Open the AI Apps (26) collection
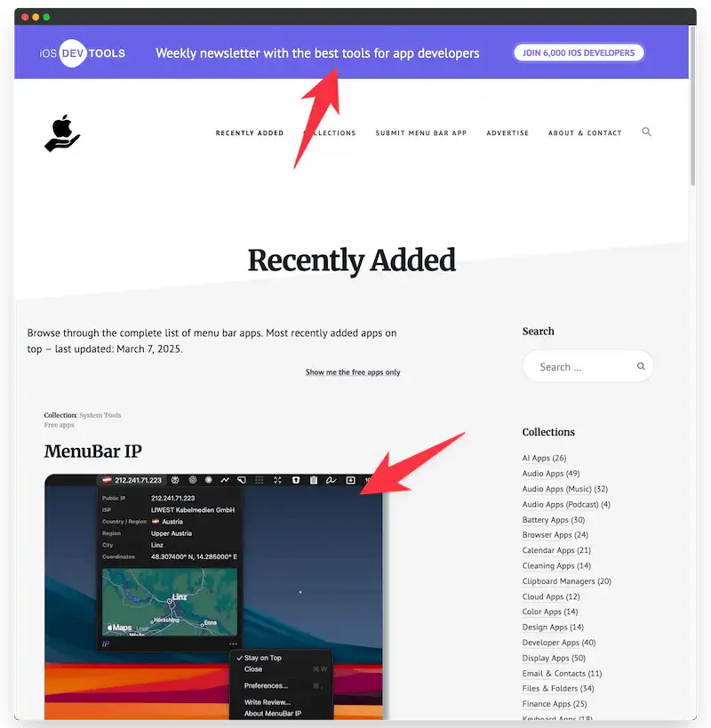This screenshot has width=711, height=728. [x=545, y=459]
